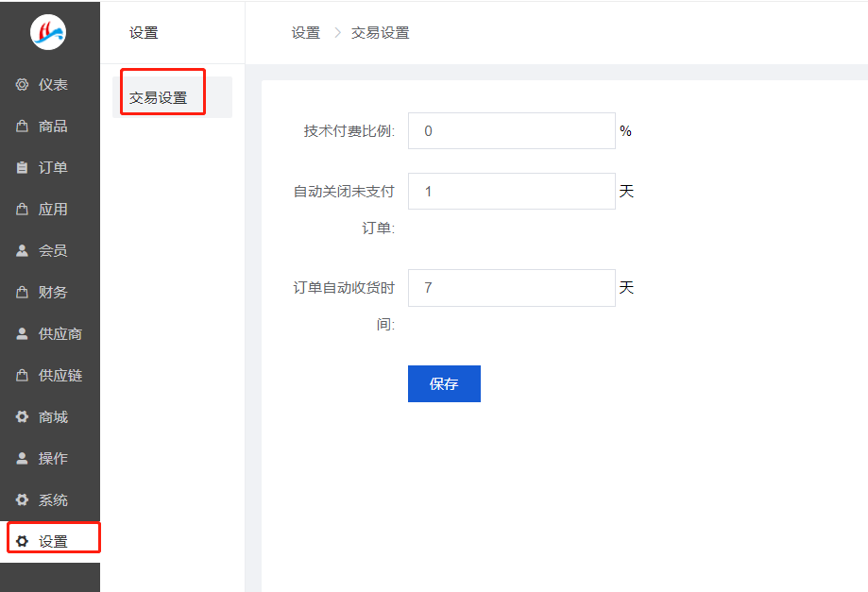This screenshot has height=592, width=868.
Task: Click the 技术付费比例 label
Action: point(349,131)
